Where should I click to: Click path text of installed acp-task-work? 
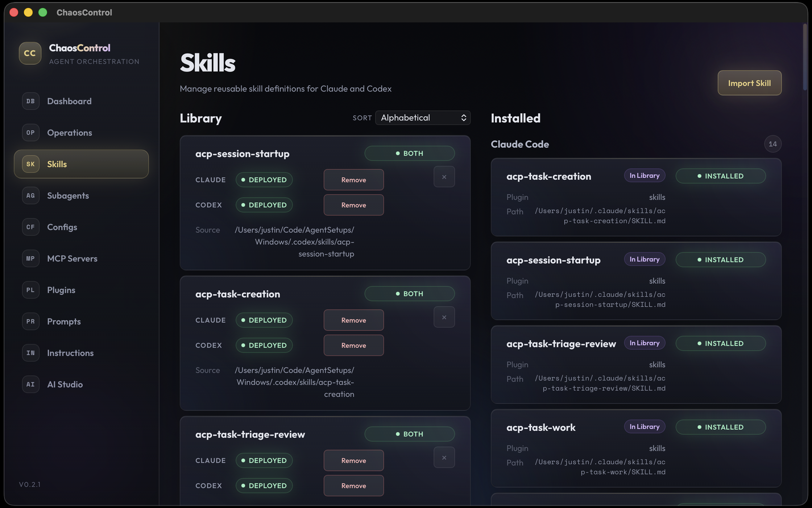point(600,467)
